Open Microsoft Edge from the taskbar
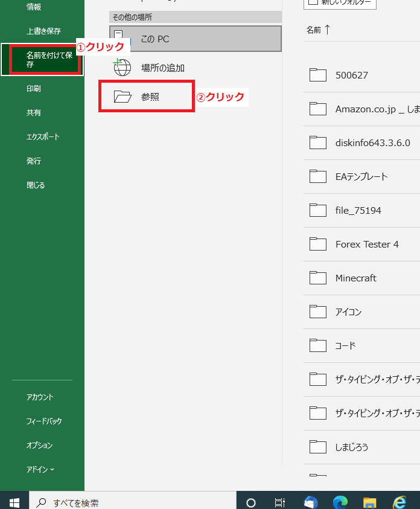Viewport: 420px width, 509px height. [x=341, y=502]
